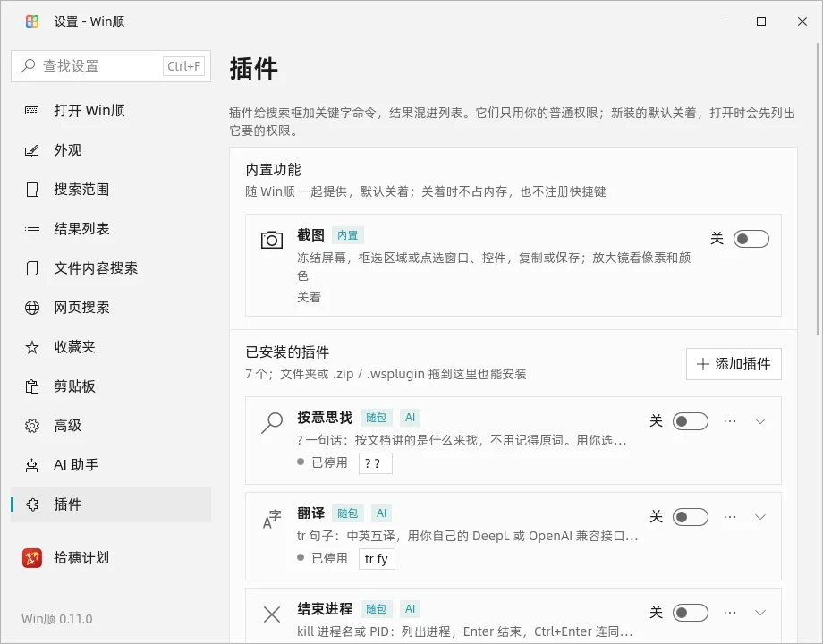
Task: Click the magnifier icon of 按意思找 plugin
Action: click(x=272, y=422)
